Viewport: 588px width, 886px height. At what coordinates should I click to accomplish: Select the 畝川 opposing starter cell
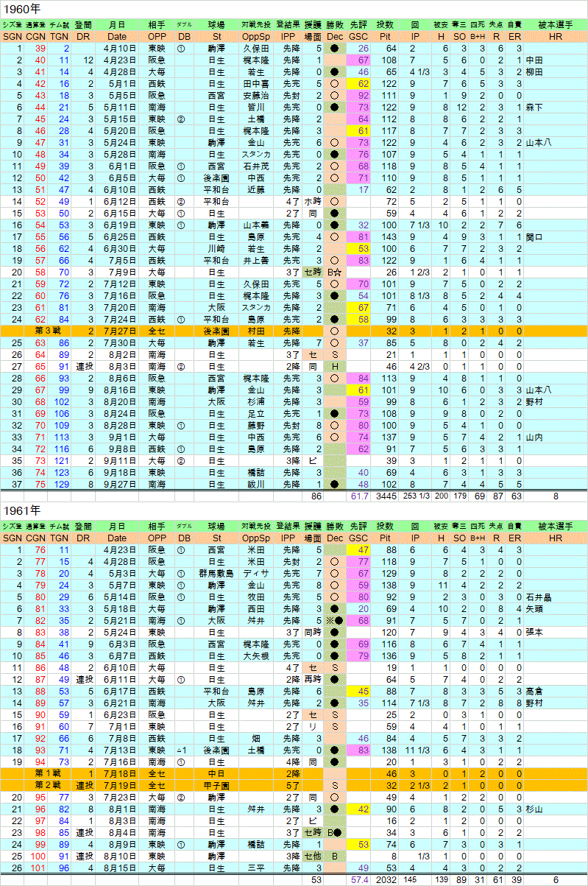pos(256,485)
